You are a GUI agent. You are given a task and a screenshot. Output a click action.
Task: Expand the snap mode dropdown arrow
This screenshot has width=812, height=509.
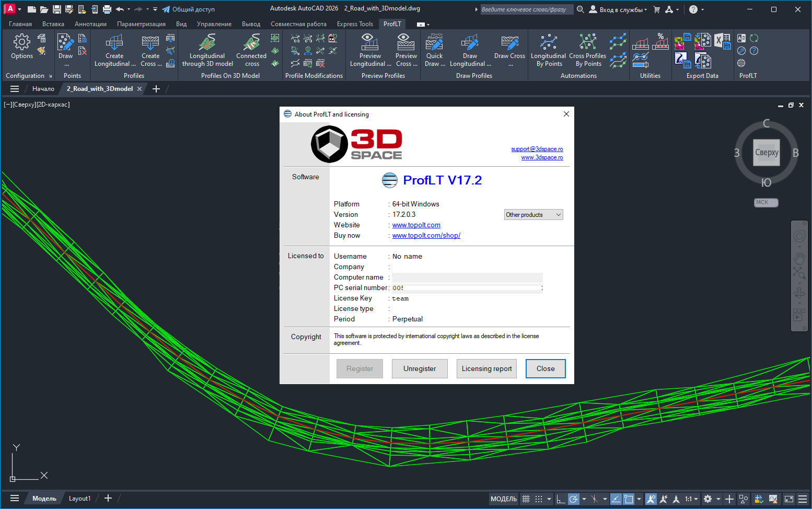(x=549, y=499)
